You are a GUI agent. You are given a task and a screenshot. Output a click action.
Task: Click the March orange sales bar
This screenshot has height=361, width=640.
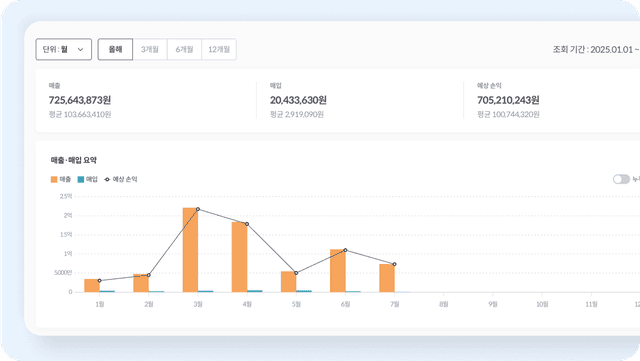190,250
